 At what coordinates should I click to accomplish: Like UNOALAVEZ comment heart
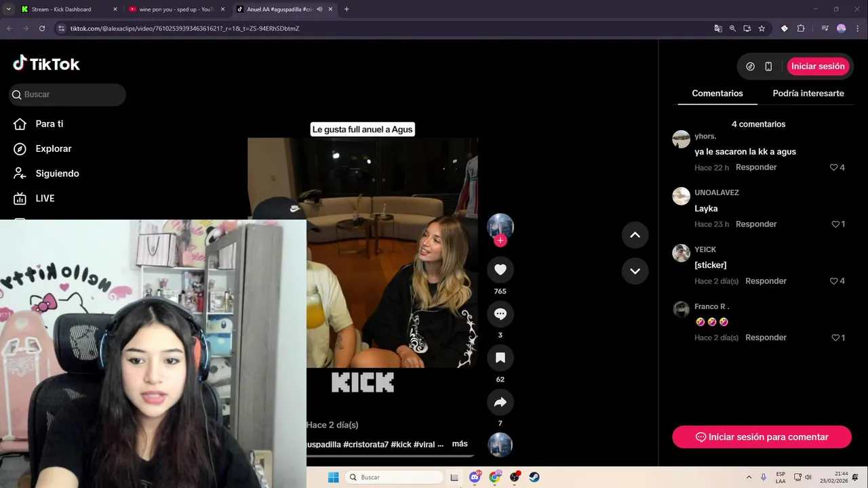coord(835,224)
